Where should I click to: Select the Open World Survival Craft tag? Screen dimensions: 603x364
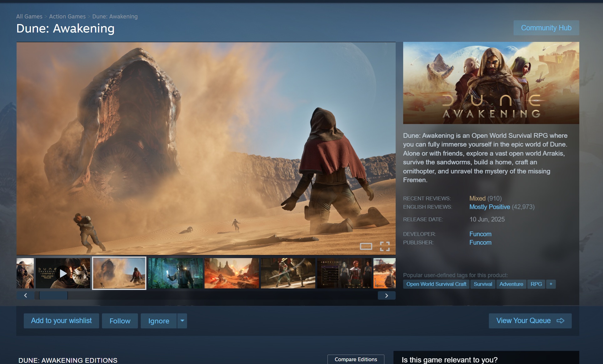click(x=436, y=284)
